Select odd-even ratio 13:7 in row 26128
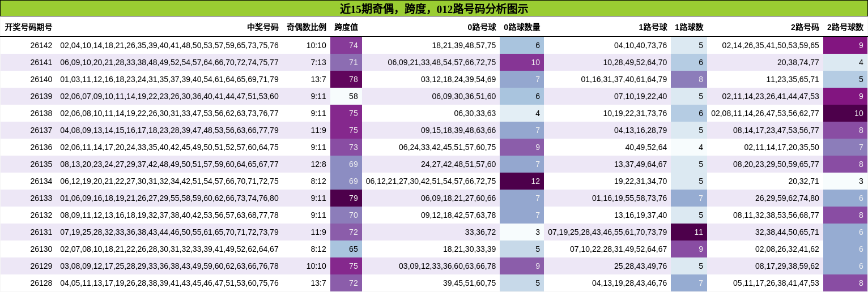Viewport: 868px width, 292px height. point(318,283)
